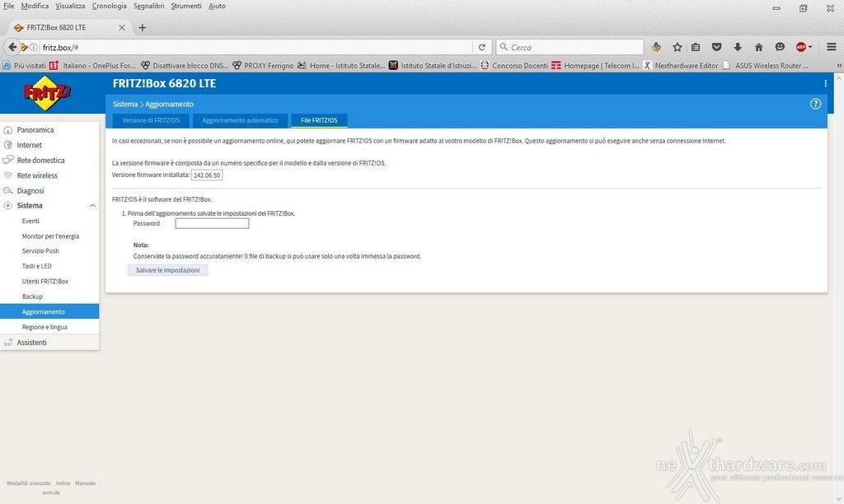Switch to the Aggiornamento automatico tab
The height and width of the screenshot is (504, 844).
click(240, 120)
